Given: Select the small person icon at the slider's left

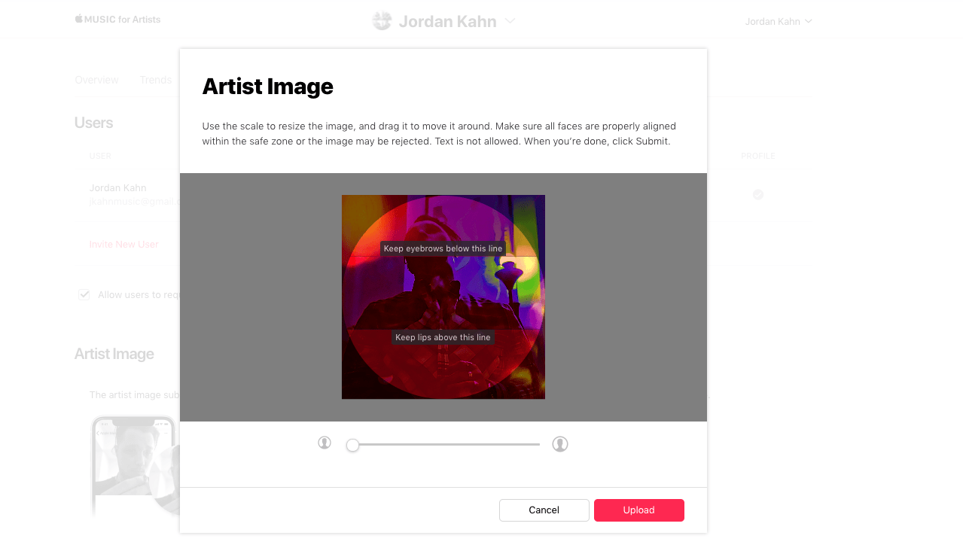Looking at the screenshot, I should pos(324,443).
